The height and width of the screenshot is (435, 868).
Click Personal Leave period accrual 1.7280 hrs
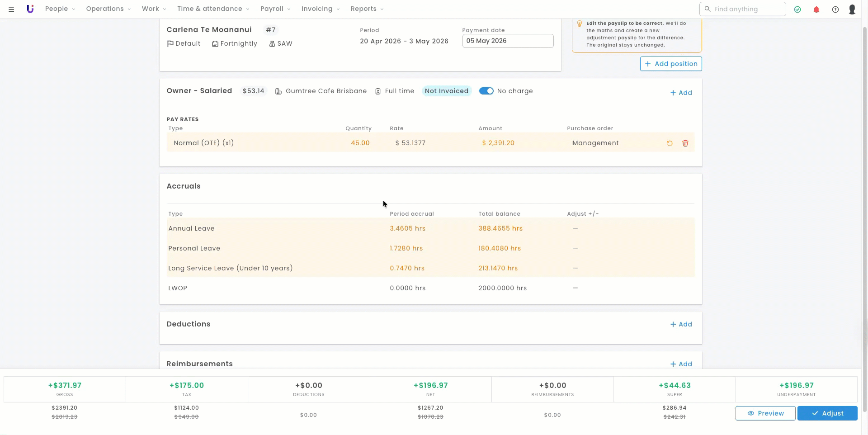point(406,248)
